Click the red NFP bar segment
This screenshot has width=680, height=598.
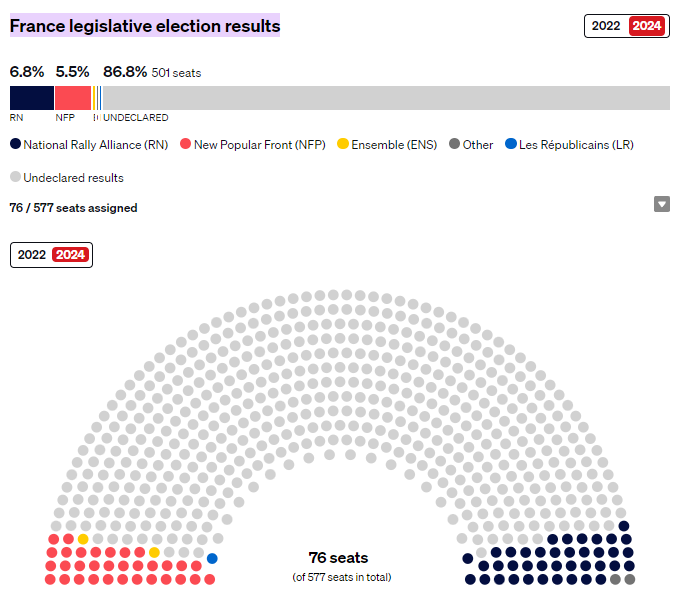pyautogui.click(x=73, y=98)
